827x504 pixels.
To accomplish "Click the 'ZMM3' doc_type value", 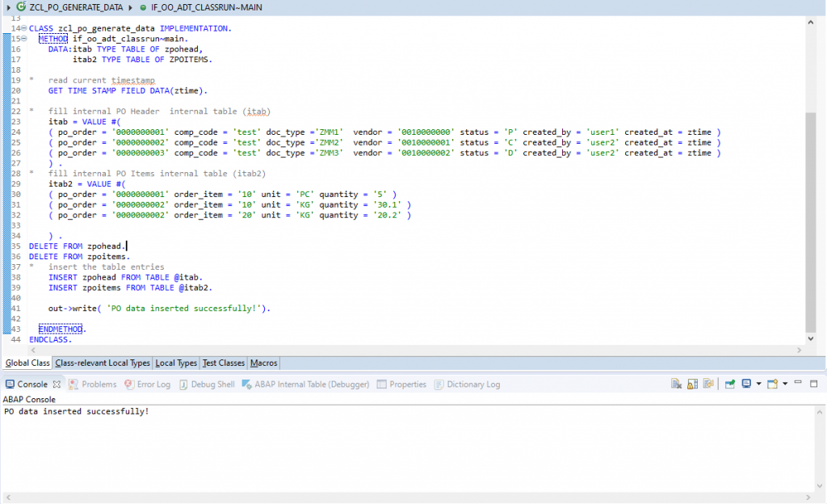I will (x=330, y=153).
